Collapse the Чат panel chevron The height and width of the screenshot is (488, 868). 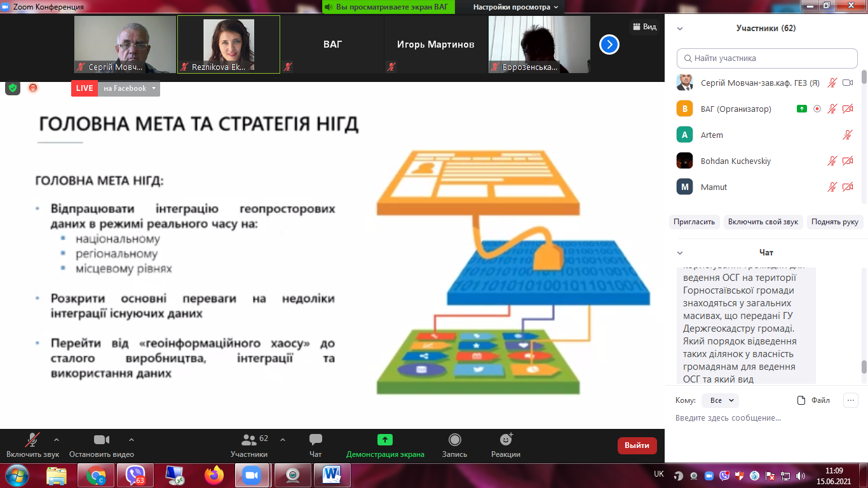[680, 253]
